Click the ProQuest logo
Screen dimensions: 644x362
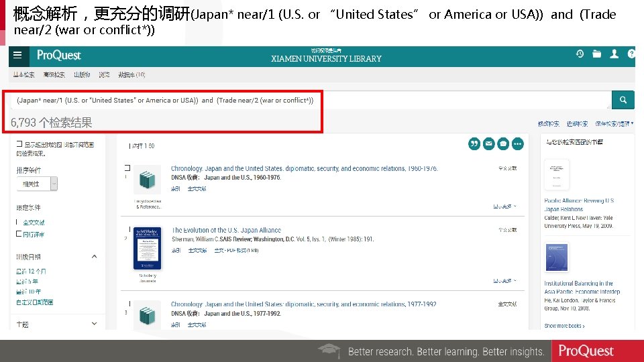[59, 56]
